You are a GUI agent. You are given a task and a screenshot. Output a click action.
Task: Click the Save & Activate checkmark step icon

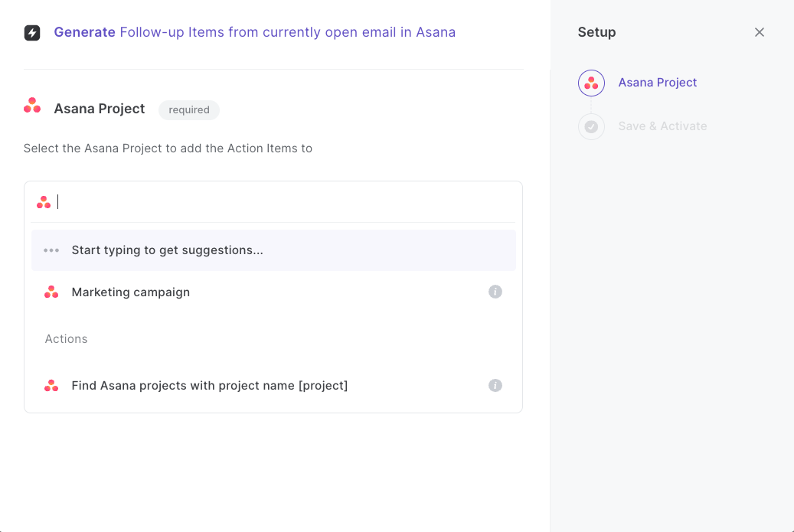591,126
